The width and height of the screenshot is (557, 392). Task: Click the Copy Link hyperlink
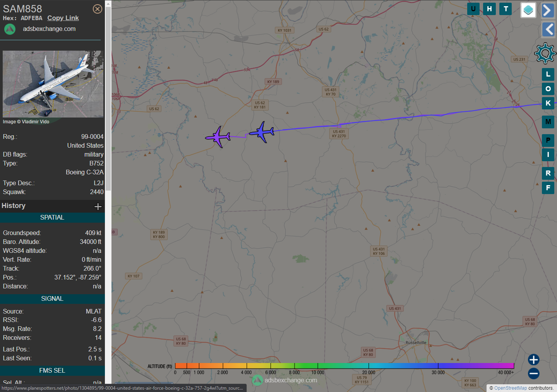tap(63, 18)
